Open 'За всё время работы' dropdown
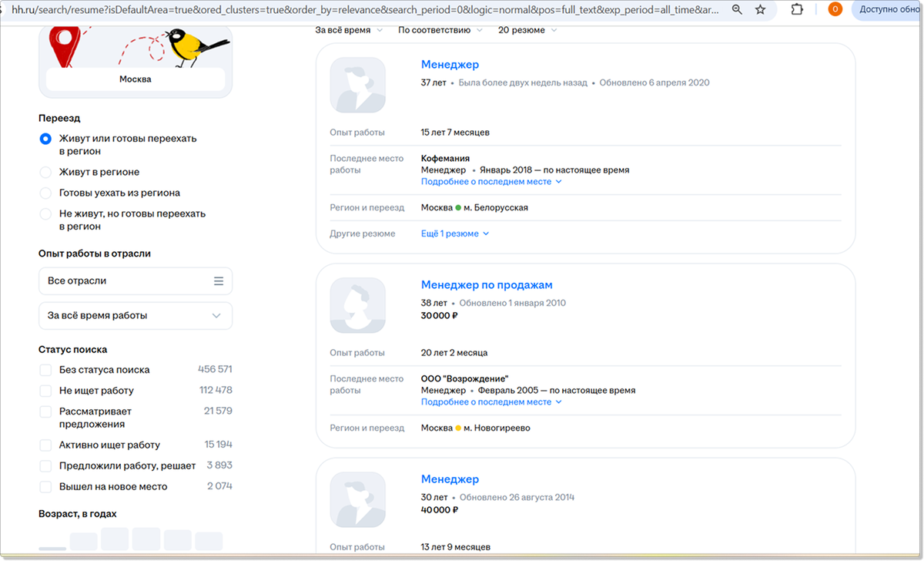This screenshot has width=924, height=561. [x=136, y=315]
